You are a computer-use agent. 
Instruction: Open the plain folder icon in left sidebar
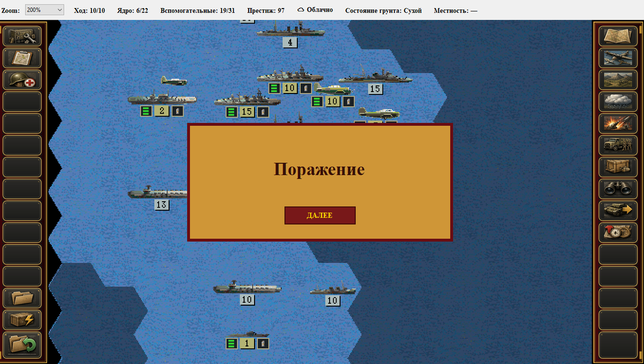click(x=22, y=298)
